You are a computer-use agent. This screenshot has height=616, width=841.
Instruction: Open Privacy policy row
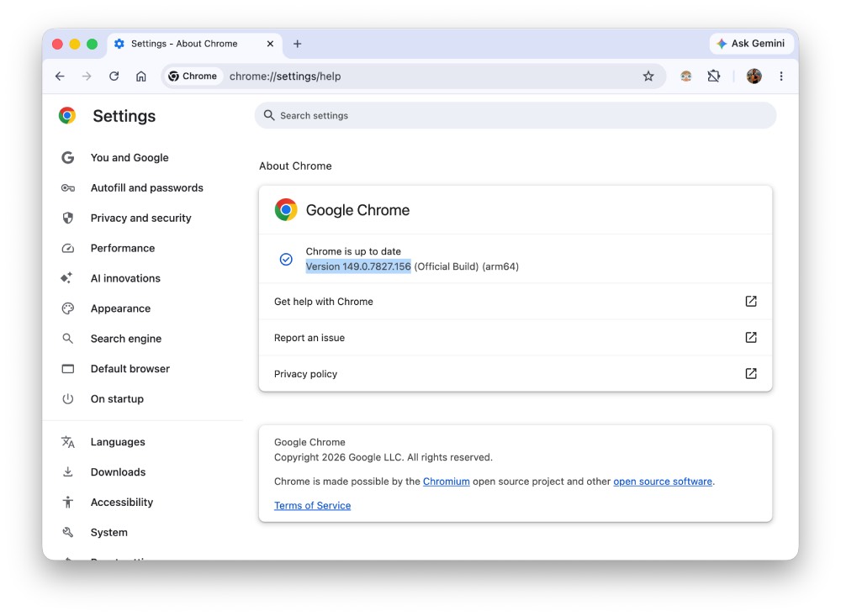(516, 374)
